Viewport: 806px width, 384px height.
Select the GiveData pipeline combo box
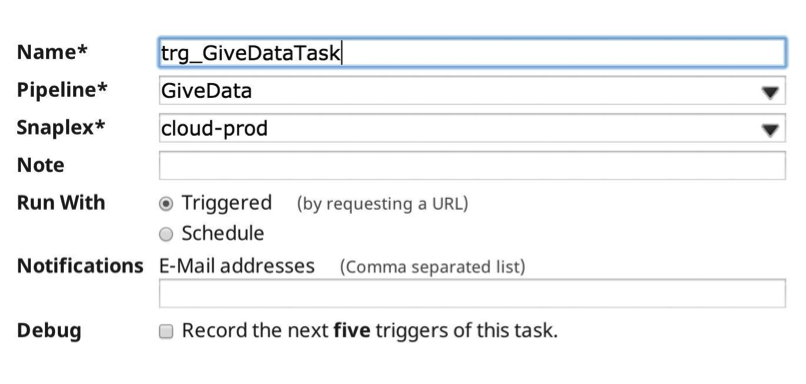click(472, 90)
